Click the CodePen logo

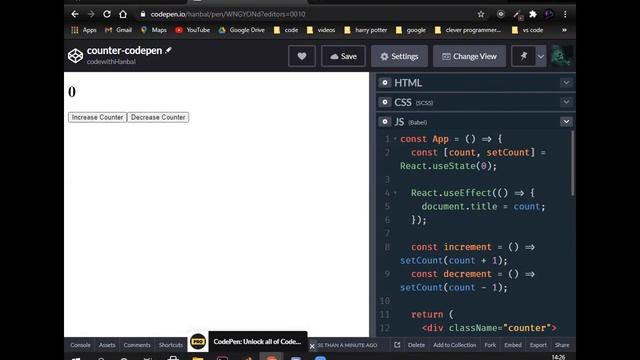76,56
